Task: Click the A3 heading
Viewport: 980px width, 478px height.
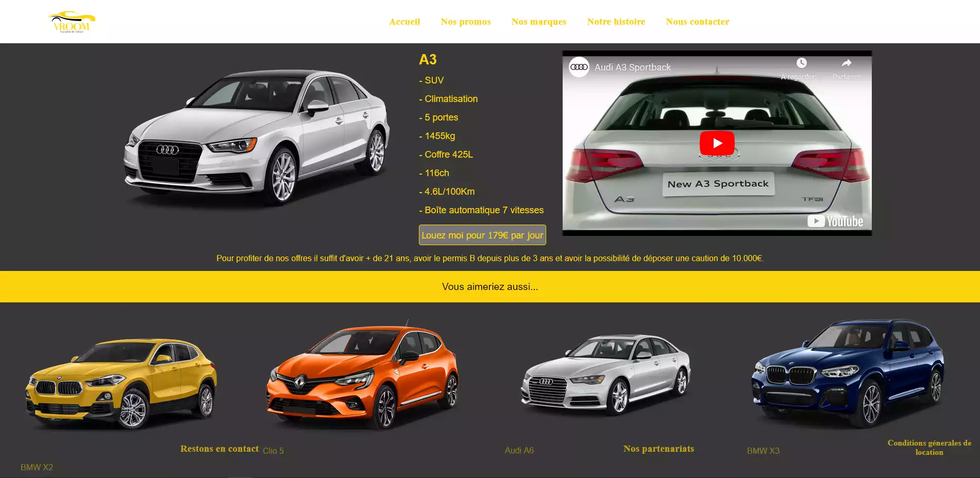Action: [x=428, y=60]
